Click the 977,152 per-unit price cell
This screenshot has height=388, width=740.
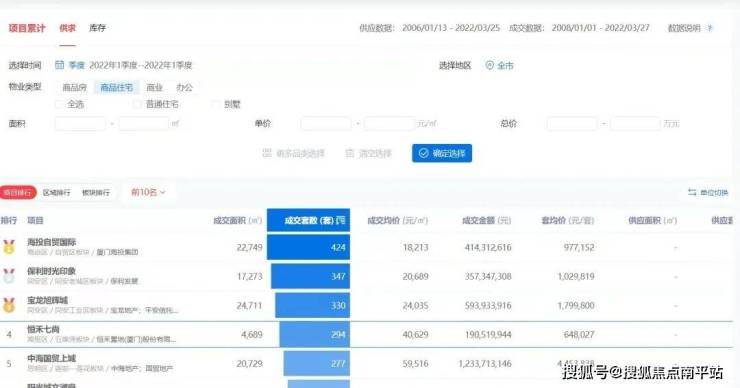point(579,247)
